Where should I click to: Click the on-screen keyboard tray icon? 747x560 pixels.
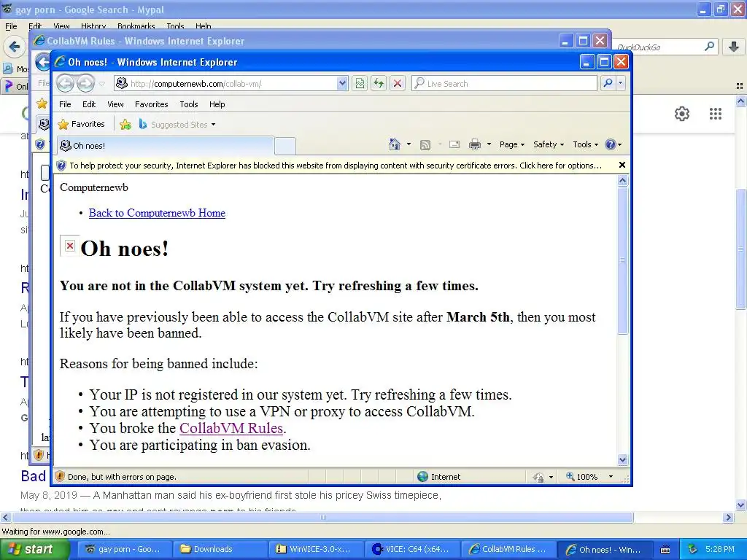[665, 550]
